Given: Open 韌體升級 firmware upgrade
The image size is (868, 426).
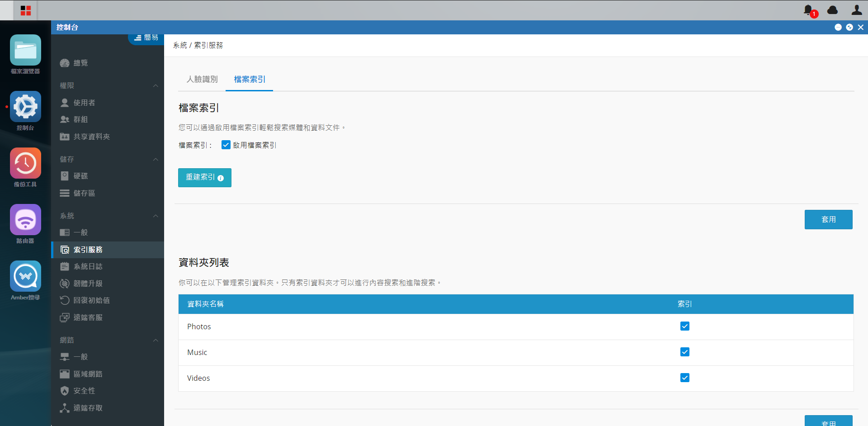Looking at the screenshot, I should point(108,284).
